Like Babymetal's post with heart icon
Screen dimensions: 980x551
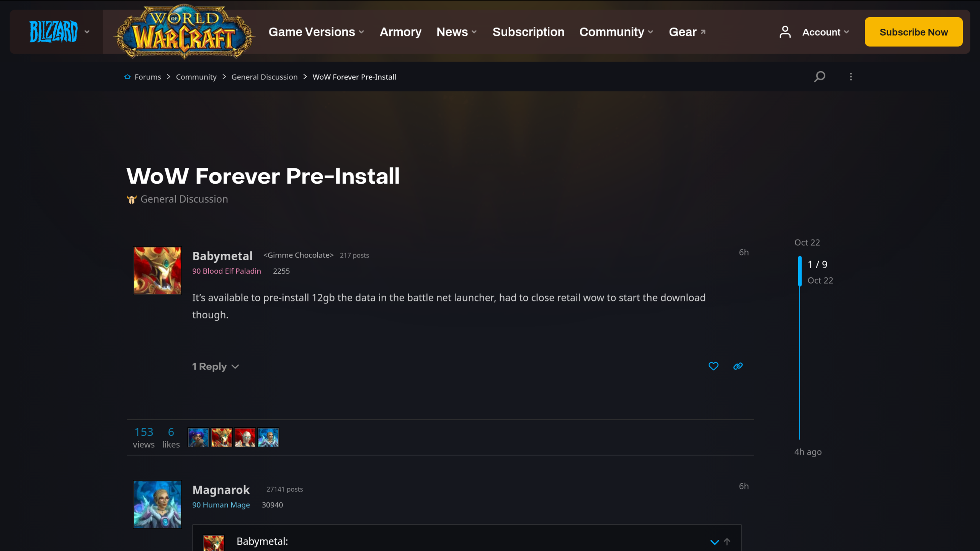coord(714,366)
